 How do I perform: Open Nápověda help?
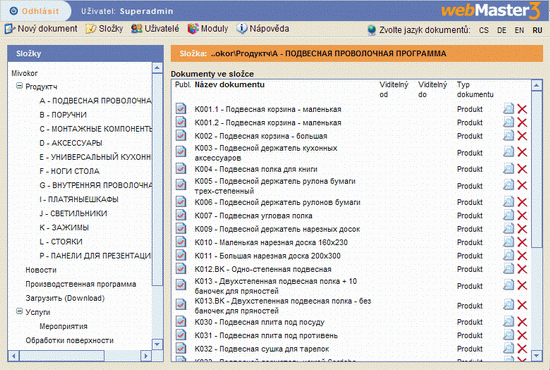click(x=263, y=28)
